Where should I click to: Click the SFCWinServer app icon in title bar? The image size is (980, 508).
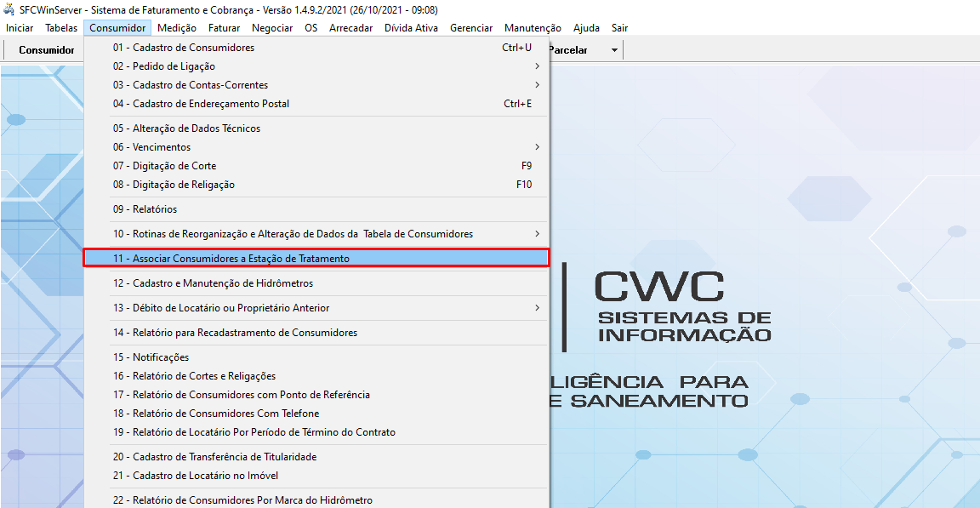point(9,9)
